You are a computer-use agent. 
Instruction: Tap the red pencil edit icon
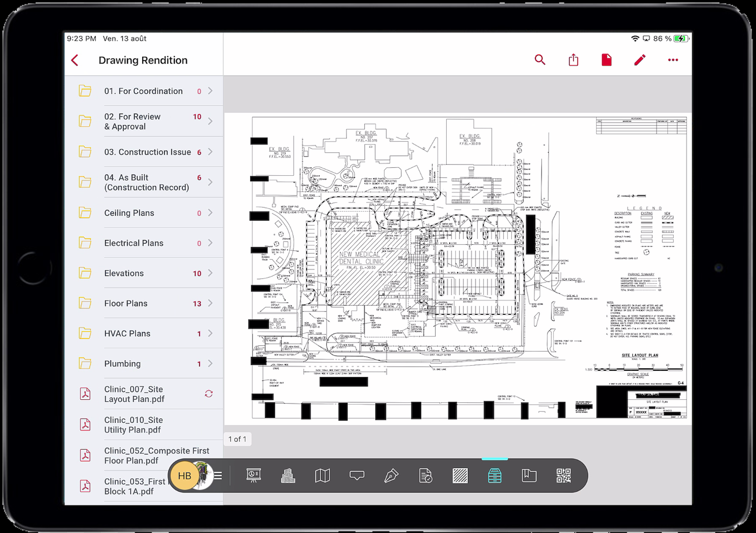(x=640, y=60)
